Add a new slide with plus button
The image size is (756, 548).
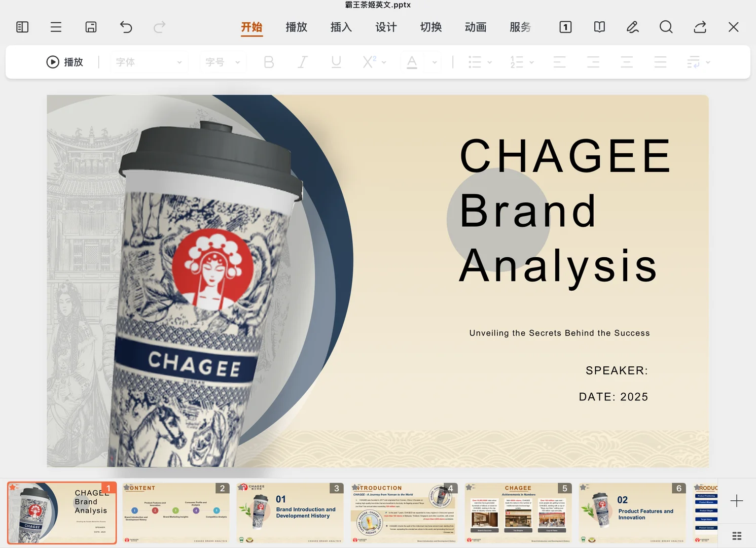click(x=737, y=501)
